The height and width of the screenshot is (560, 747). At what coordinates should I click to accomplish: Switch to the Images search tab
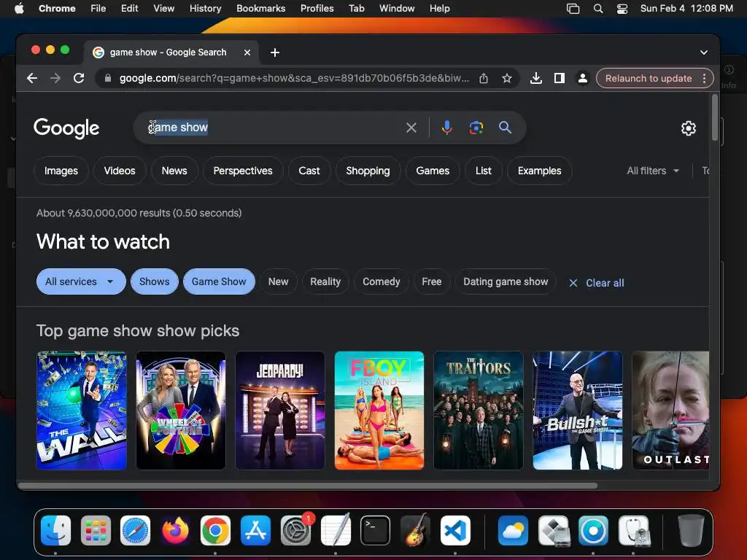click(x=61, y=171)
